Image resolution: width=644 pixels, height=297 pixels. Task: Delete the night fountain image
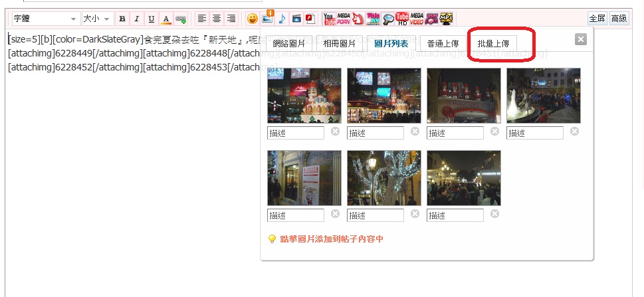575,131
